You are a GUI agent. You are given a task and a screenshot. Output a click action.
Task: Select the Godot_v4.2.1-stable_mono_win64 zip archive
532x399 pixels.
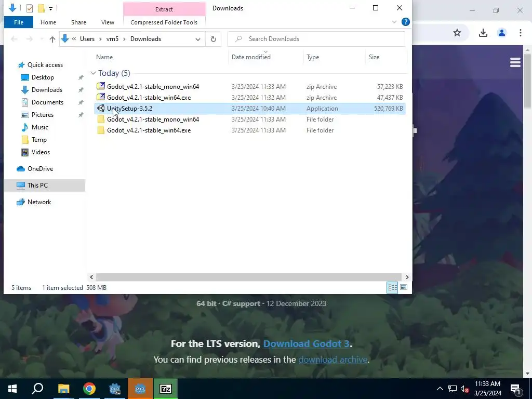250,87
